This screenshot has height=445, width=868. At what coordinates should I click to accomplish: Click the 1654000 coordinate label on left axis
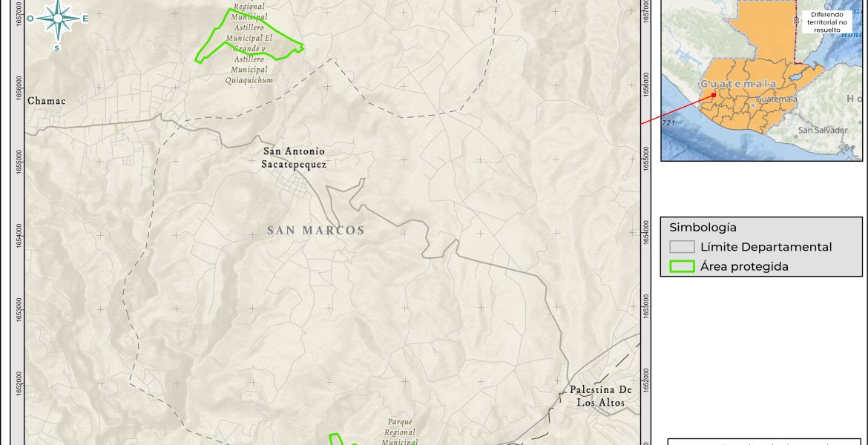click(x=20, y=235)
